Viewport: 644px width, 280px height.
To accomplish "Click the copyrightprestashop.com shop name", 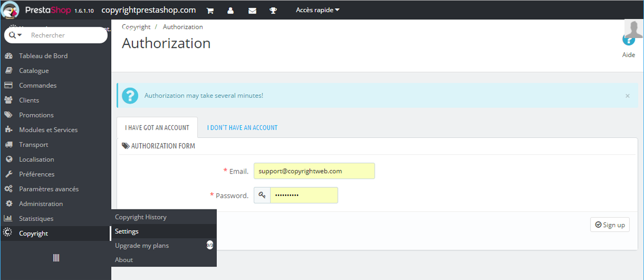I will 149,10.
